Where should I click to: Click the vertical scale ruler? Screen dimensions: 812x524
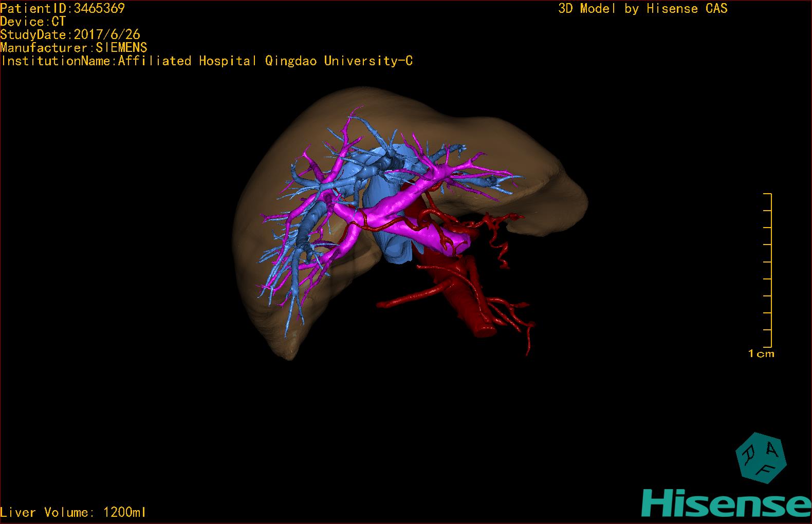pyautogui.click(x=768, y=270)
